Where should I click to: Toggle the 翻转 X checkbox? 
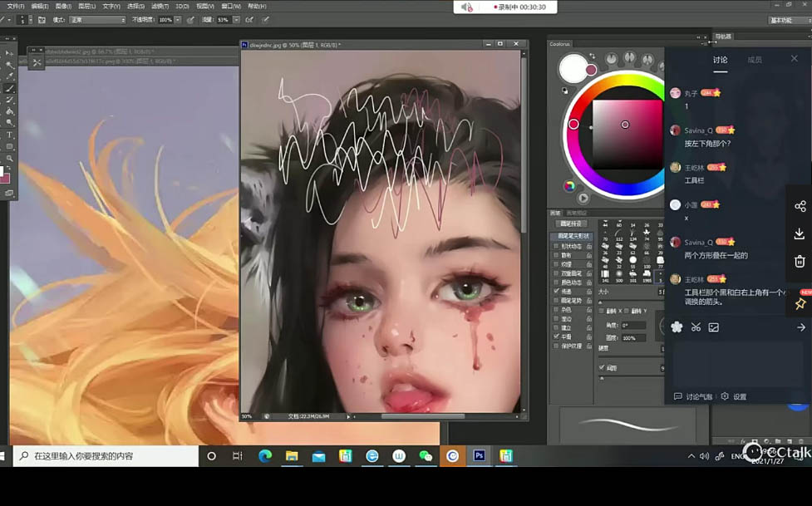601,311
